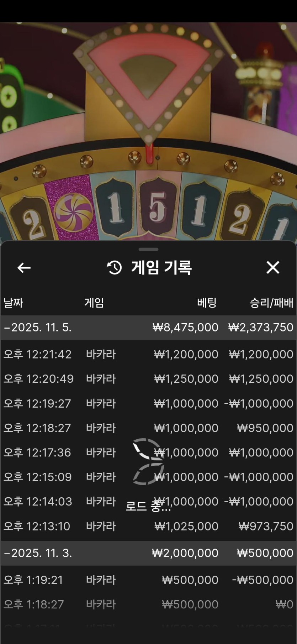Screen dimensions: 297x644
Task: Tap the 승리/패배 column header
Action: click(272, 303)
